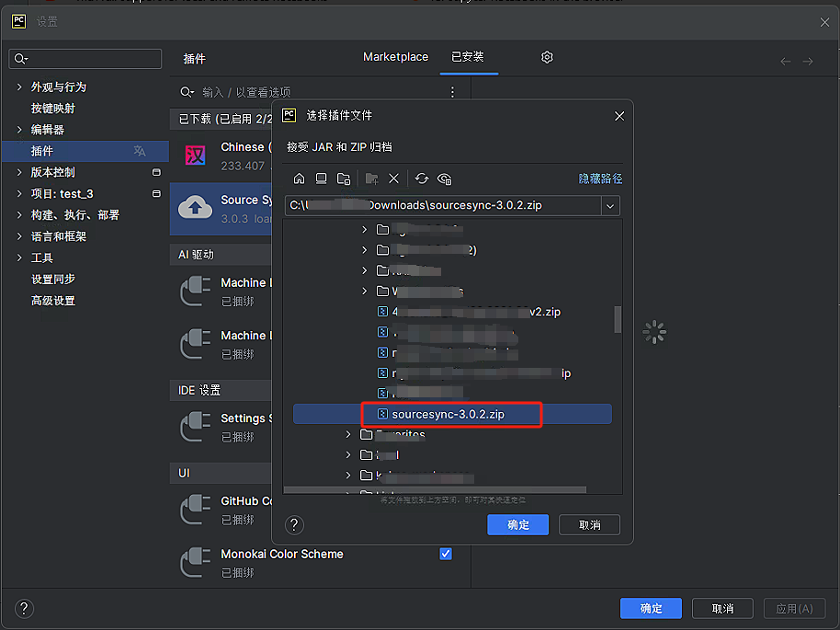The image size is (840, 630).
Task: Focus the settings search field
Action: pos(85,59)
